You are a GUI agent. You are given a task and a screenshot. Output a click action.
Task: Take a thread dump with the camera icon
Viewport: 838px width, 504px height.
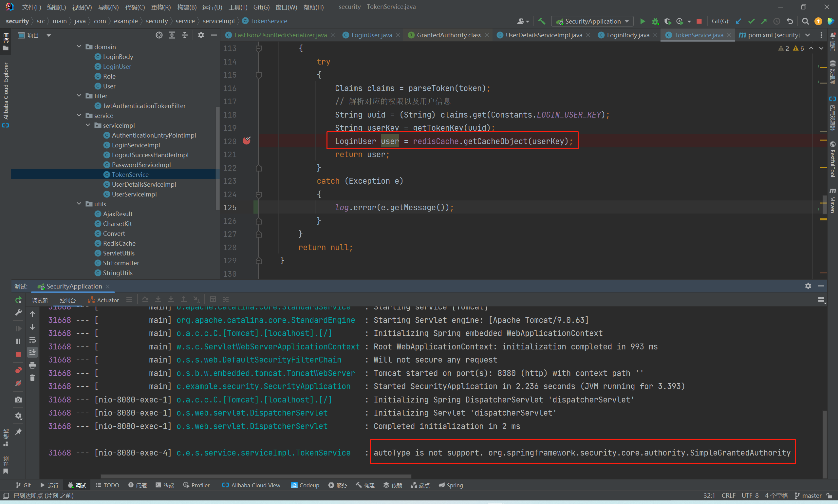pos(18,400)
